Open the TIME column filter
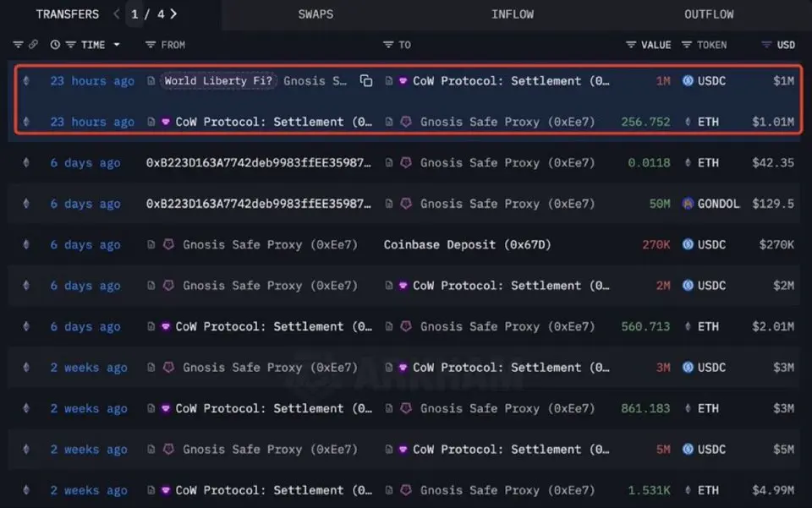 (71, 45)
